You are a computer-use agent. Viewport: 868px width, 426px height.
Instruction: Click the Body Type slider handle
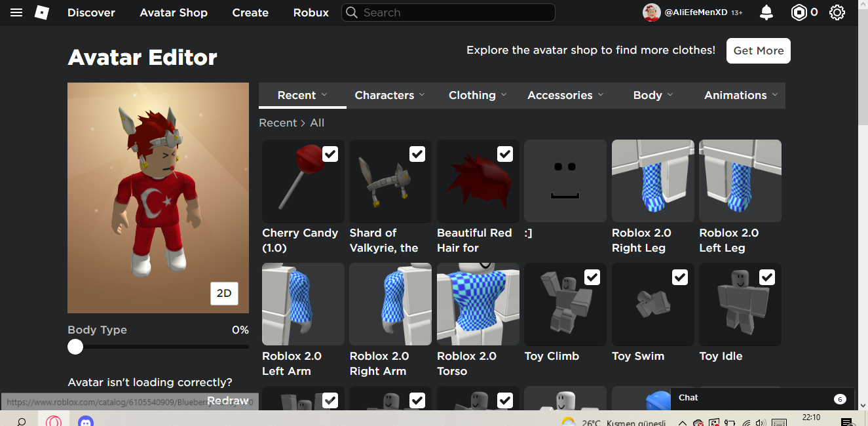tap(75, 347)
